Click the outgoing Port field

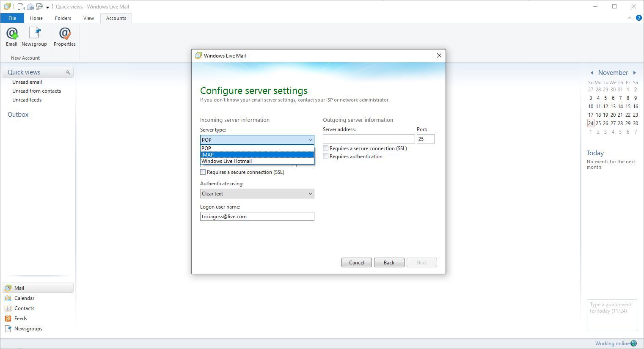tap(426, 139)
